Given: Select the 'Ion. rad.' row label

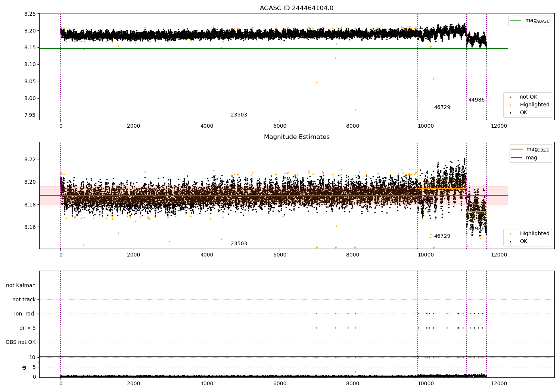Looking at the screenshot, I should click(x=25, y=314).
